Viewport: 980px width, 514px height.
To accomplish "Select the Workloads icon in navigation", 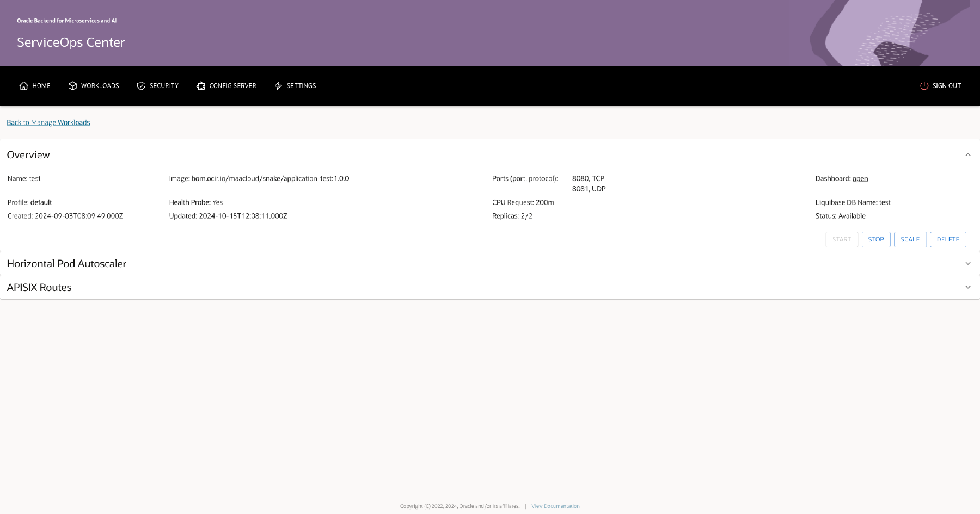I will 72,85.
